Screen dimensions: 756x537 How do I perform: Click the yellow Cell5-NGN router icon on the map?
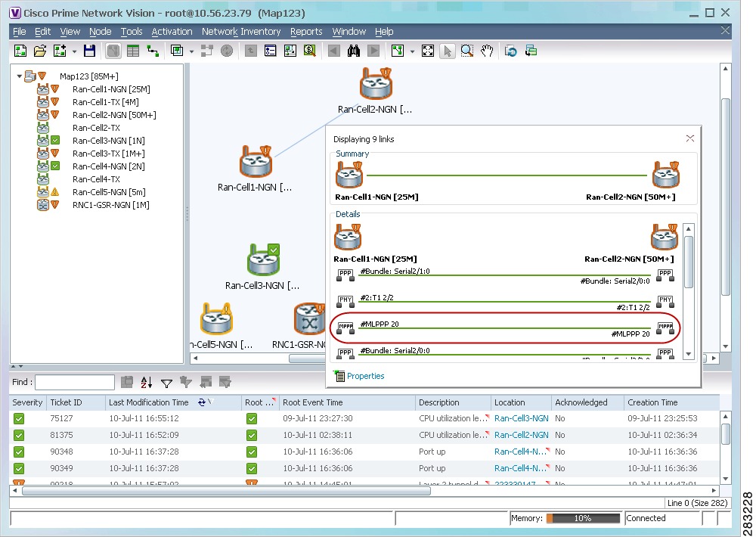(216, 319)
